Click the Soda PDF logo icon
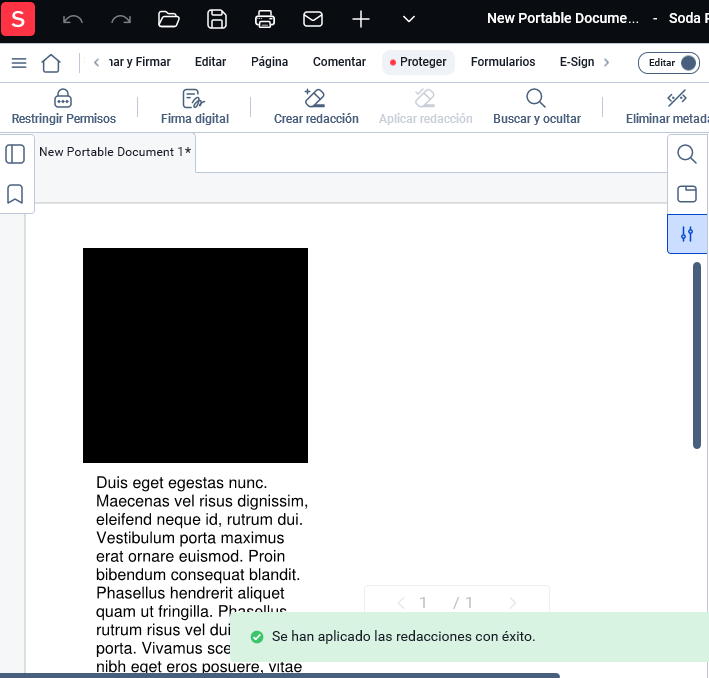 click(x=18, y=19)
